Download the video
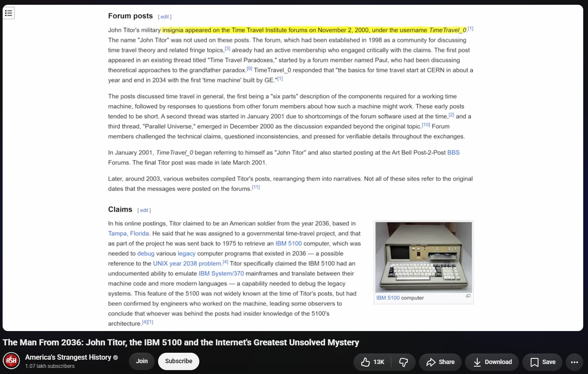 click(x=492, y=362)
